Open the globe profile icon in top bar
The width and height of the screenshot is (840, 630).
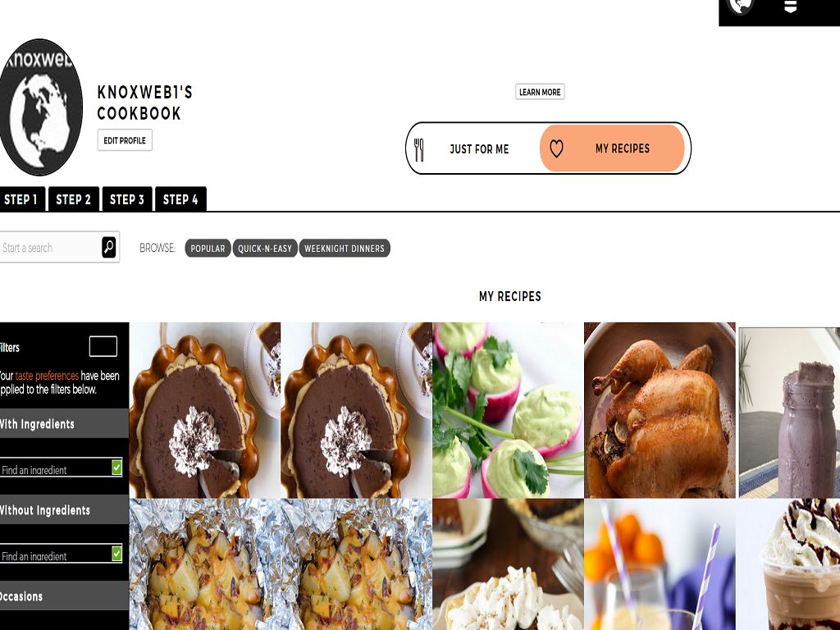(x=741, y=7)
